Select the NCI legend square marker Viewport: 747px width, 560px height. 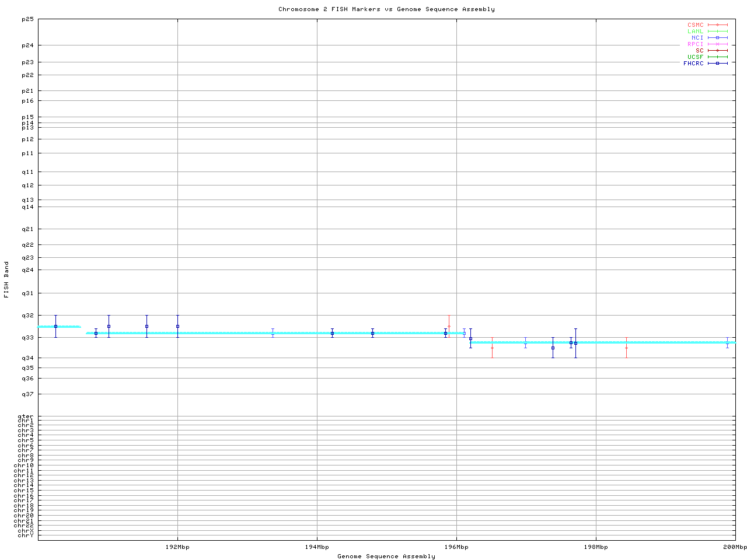tap(717, 38)
